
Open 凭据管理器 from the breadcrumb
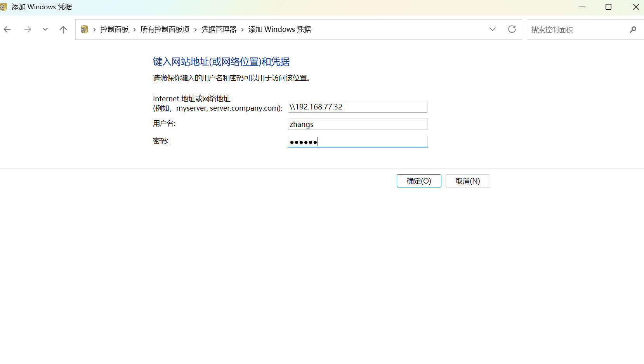tap(219, 29)
